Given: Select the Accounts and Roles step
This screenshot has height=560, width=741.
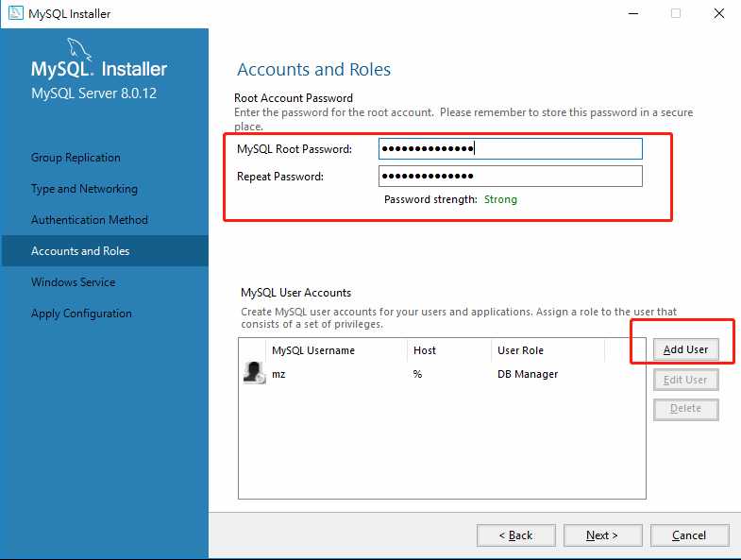Looking at the screenshot, I should tap(80, 251).
